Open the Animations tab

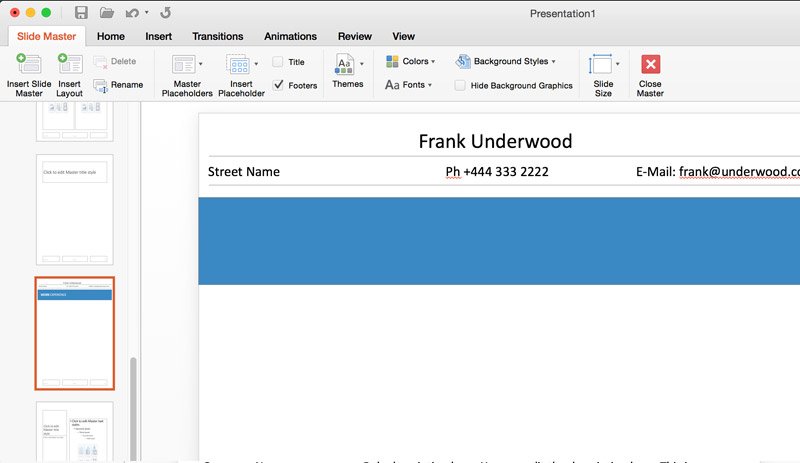290,36
